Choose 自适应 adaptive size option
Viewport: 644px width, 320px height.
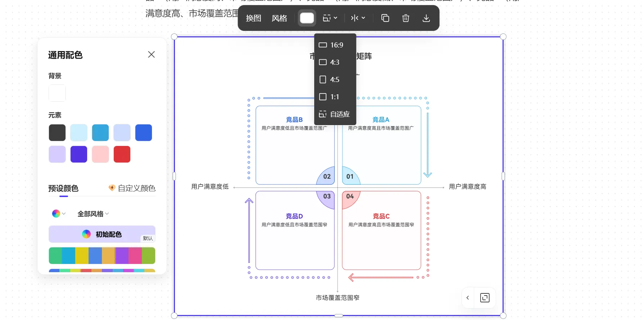[x=335, y=114]
